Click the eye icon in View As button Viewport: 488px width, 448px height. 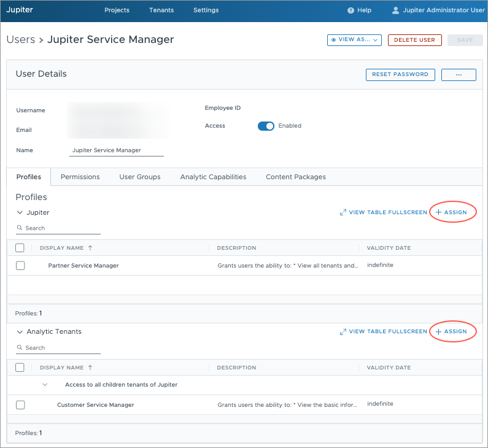pyautogui.click(x=334, y=40)
